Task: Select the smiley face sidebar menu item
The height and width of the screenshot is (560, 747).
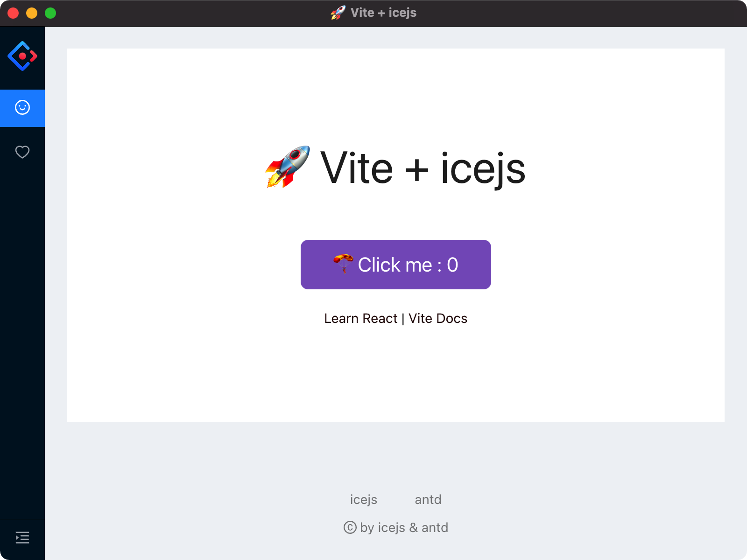Action: [x=22, y=108]
